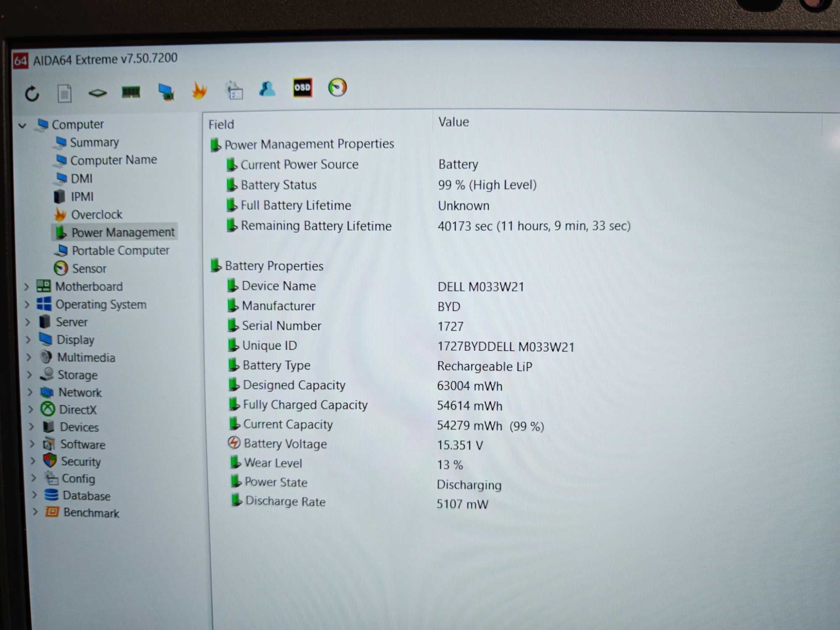840x630 pixels.
Task: Select the Wear Level row
Action: [x=273, y=463]
